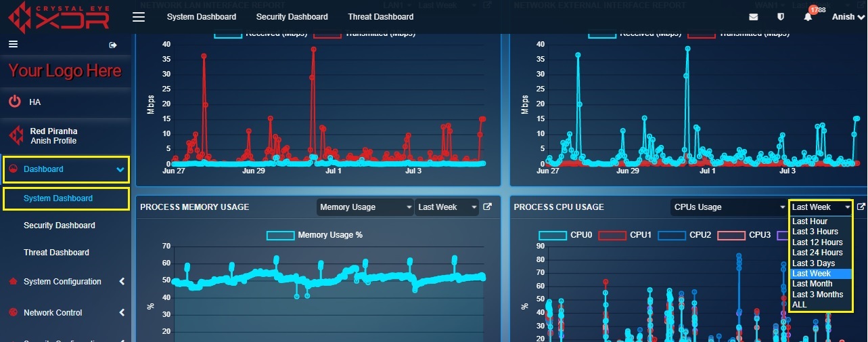Select Last 3 Days option

821,263
